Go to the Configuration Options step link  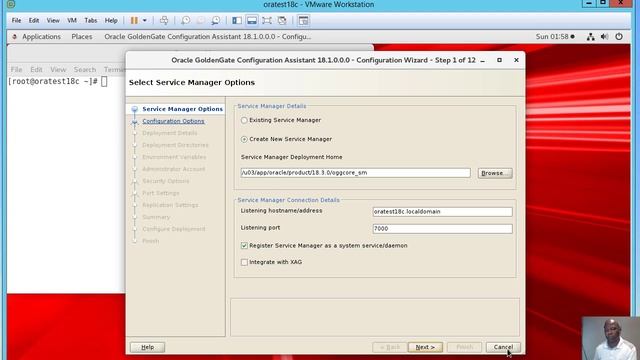pos(173,121)
